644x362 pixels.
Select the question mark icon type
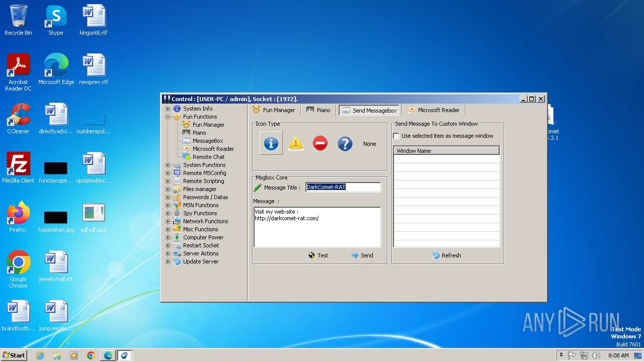(x=345, y=143)
